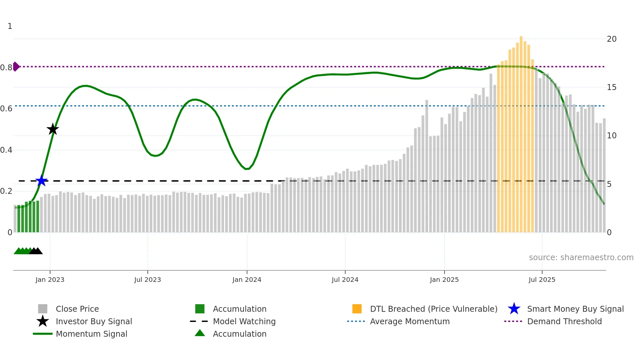644x362 pixels.
Task: Click the green Accumulation triangles below chart
Action: pos(22,251)
